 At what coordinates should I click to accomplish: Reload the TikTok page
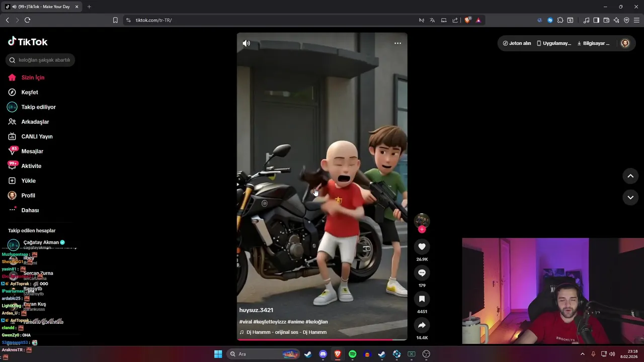coord(27,20)
